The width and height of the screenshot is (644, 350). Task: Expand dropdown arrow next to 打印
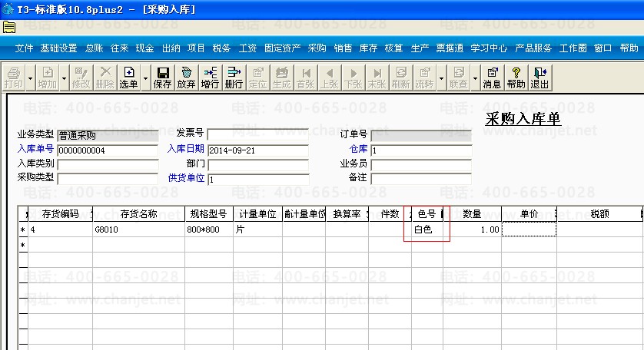[x=30, y=78]
